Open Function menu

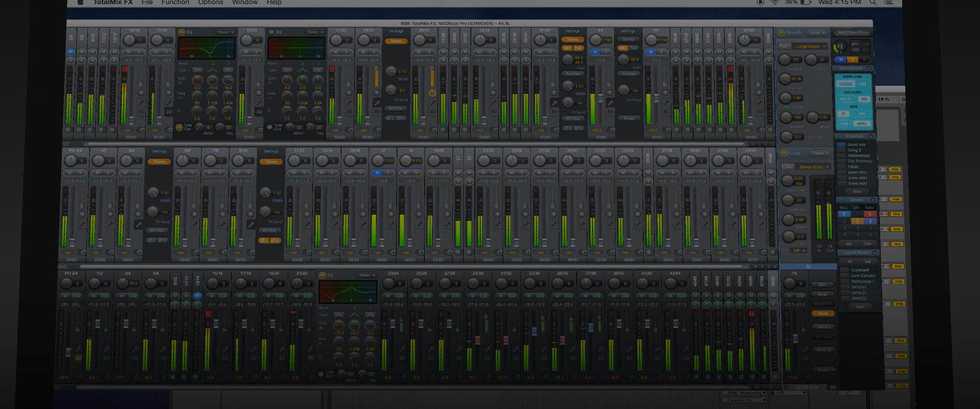click(x=175, y=3)
